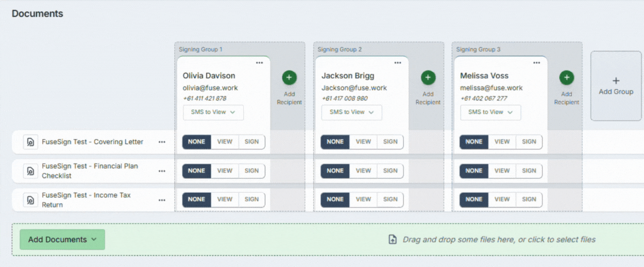Expand SMS to View dropdown for Olivia Davison
Viewport: 644px width, 267px height.
[213, 112]
